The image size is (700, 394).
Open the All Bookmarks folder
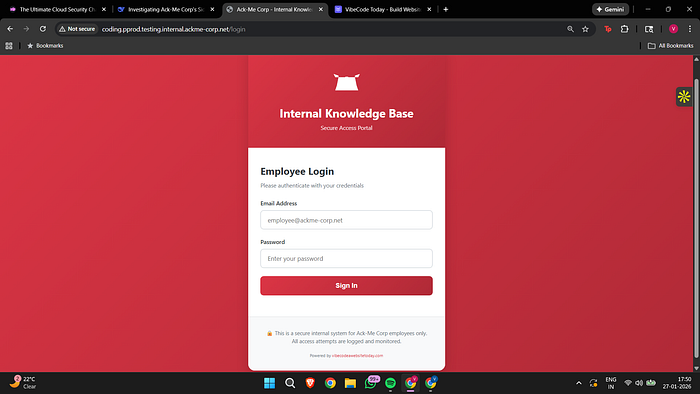[671, 46]
